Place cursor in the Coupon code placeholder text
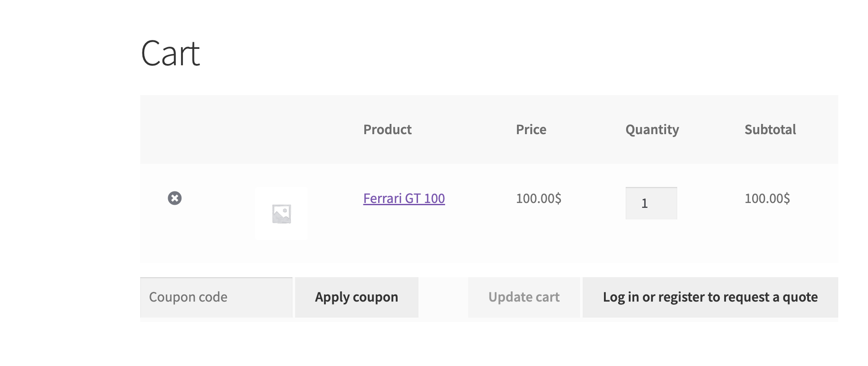 [x=188, y=297]
